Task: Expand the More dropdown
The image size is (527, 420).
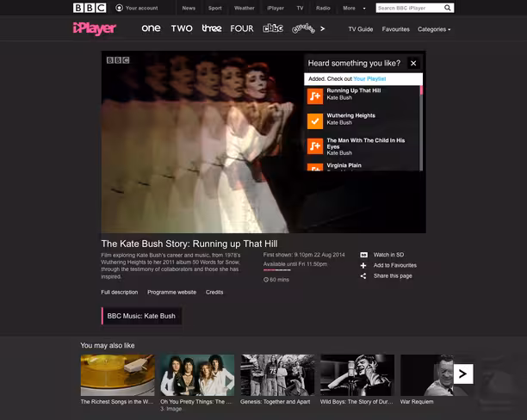Action: tap(354, 8)
